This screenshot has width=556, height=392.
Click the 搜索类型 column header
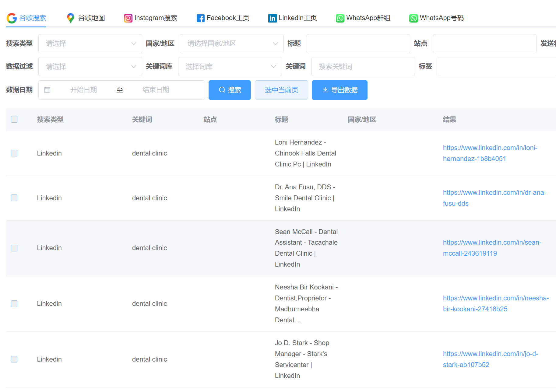coord(50,120)
